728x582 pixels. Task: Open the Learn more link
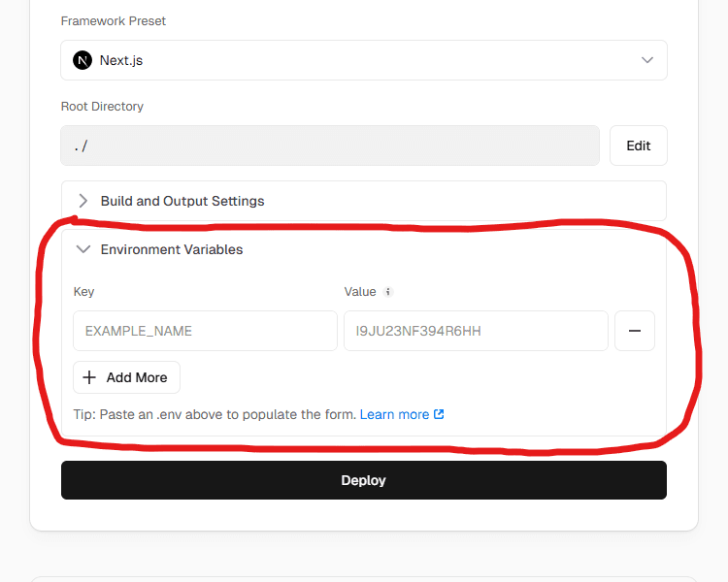(x=394, y=414)
